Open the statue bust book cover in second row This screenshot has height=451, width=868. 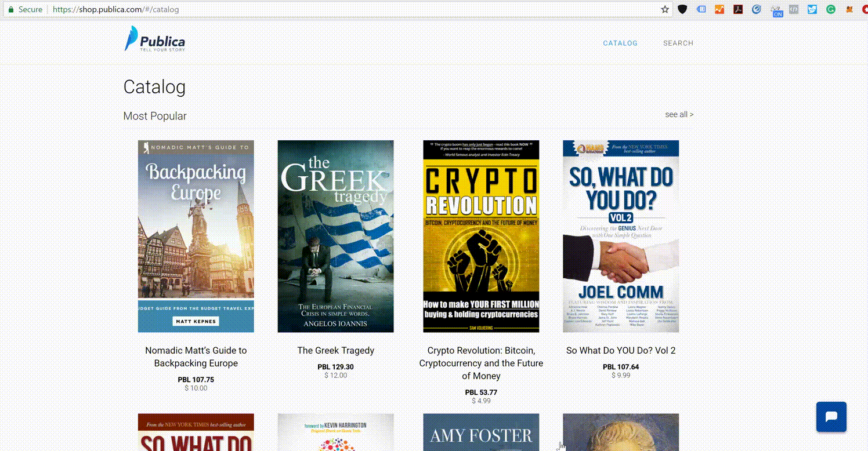pos(621,432)
